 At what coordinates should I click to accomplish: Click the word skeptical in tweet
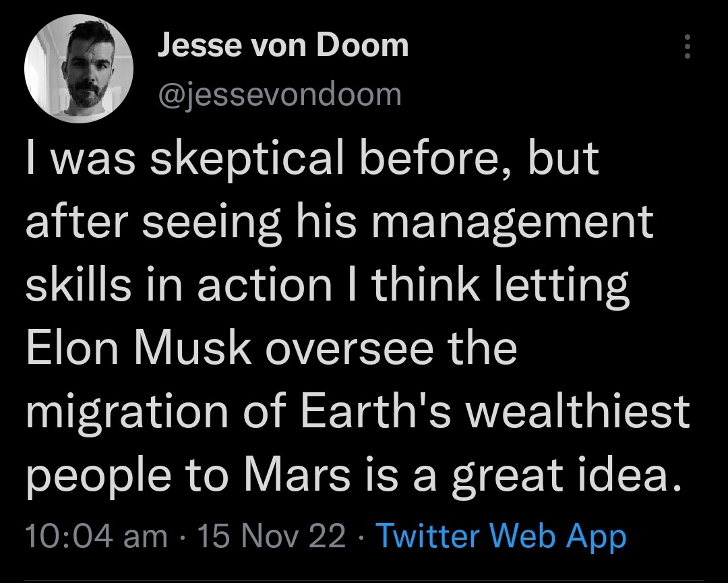click(247, 160)
